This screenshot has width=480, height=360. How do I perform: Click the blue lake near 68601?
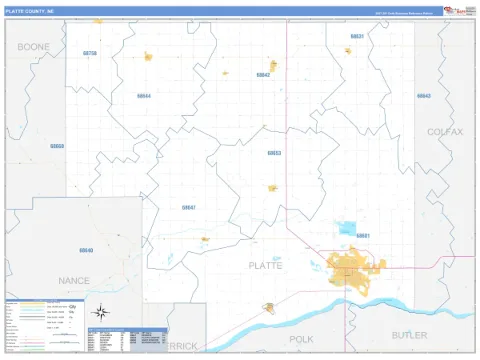point(347,228)
